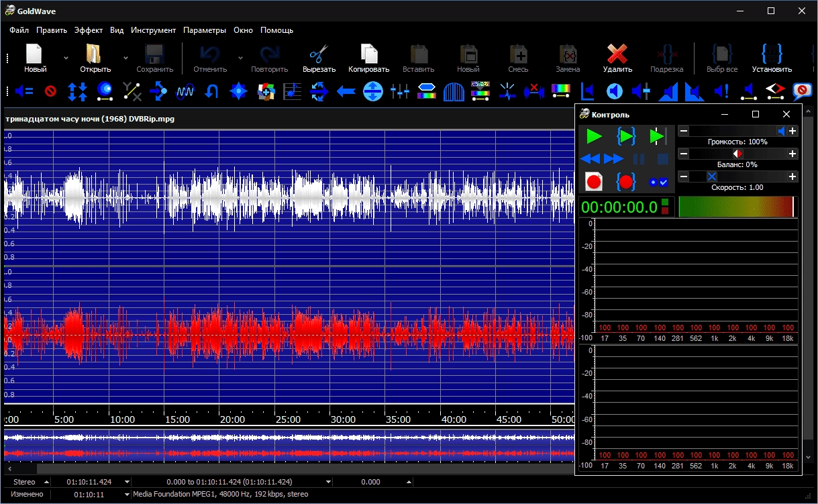Click the left-pointing blue arrow effect icon
Image resolution: width=818 pixels, height=504 pixels.
coord(346,91)
